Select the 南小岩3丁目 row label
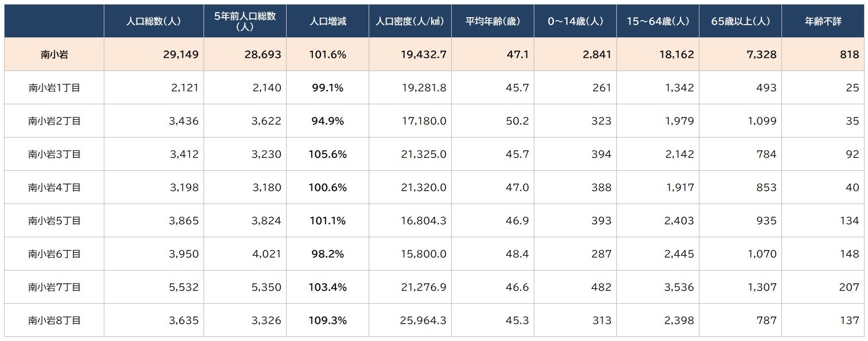Screen dimensions: 868x341 point(54,154)
